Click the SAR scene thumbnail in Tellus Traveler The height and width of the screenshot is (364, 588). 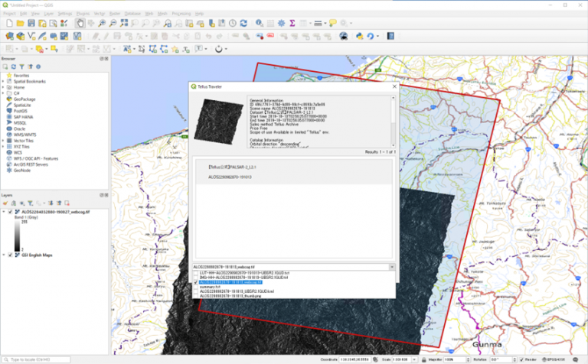(218, 122)
